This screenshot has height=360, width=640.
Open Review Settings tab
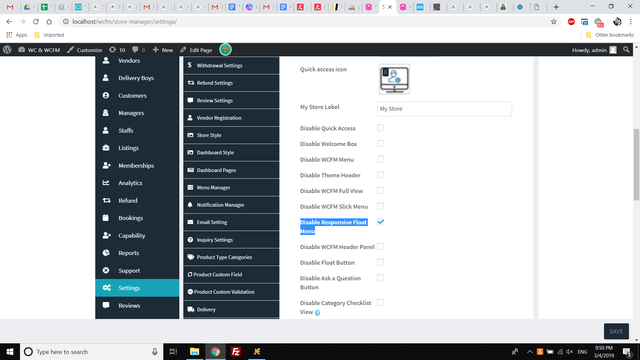[x=231, y=100]
